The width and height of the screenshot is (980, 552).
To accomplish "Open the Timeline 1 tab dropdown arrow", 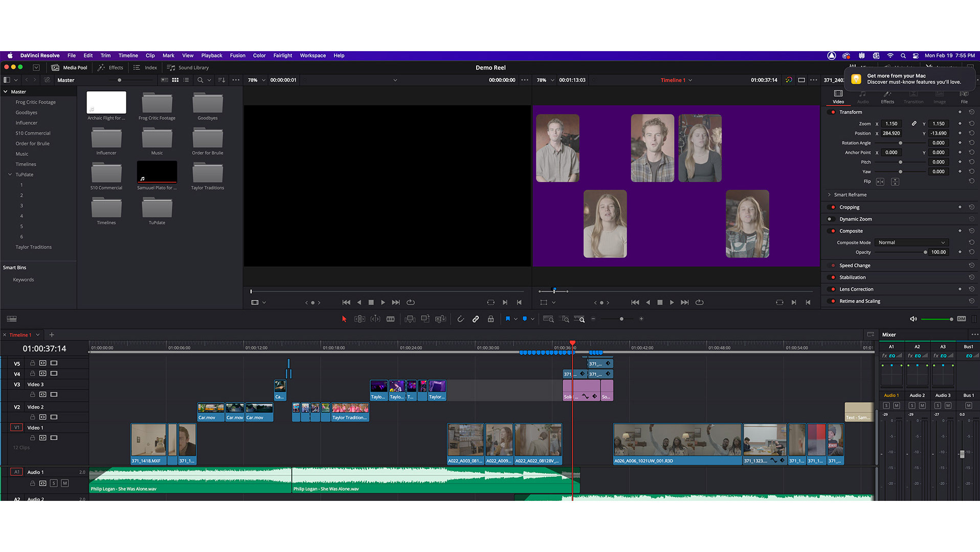I will click(x=38, y=335).
